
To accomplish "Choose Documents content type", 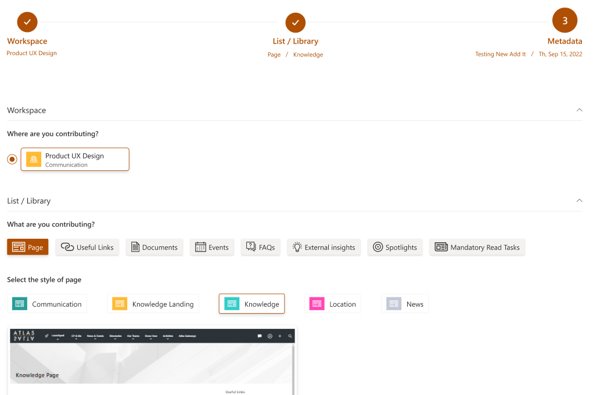I will pyautogui.click(x=154, y=247).
